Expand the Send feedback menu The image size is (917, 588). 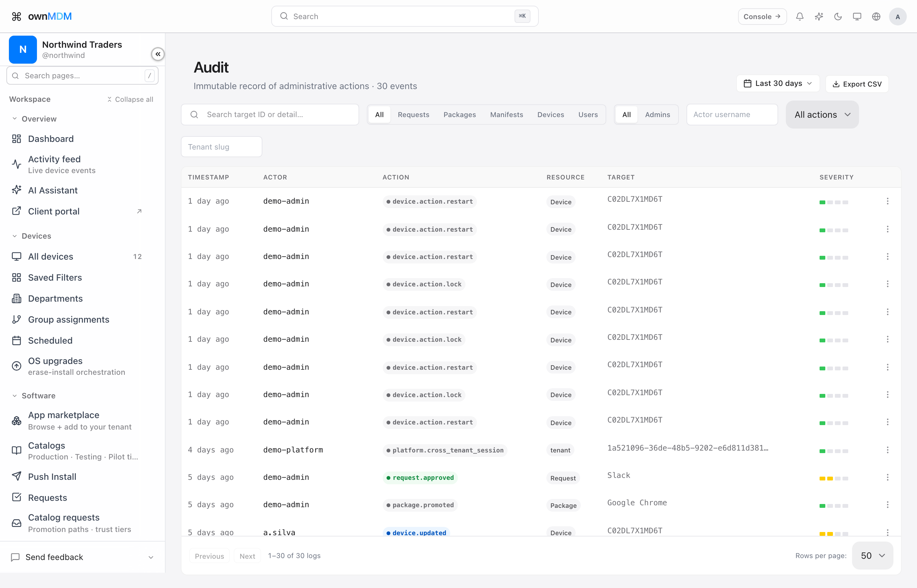tap(82, 557)
